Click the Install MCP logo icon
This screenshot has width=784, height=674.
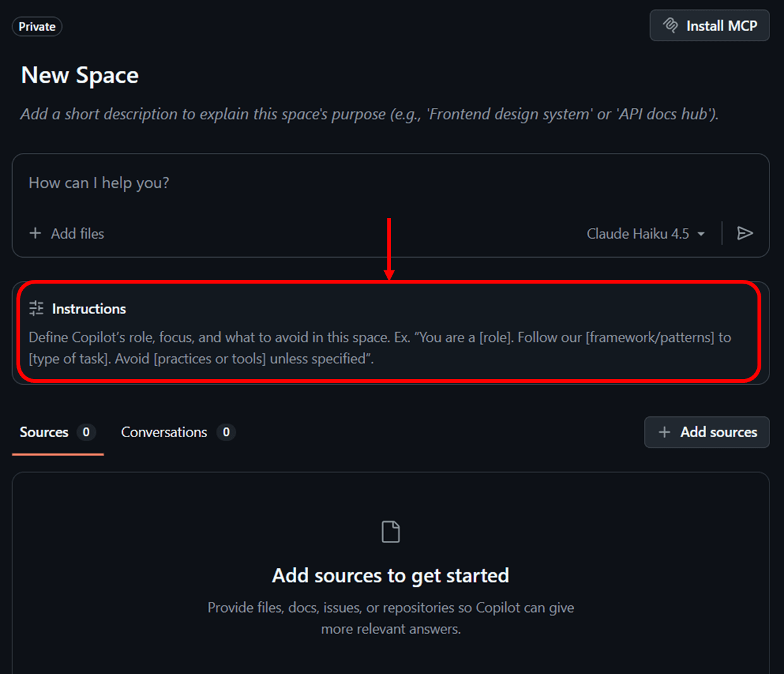click(x=670, y=26)
